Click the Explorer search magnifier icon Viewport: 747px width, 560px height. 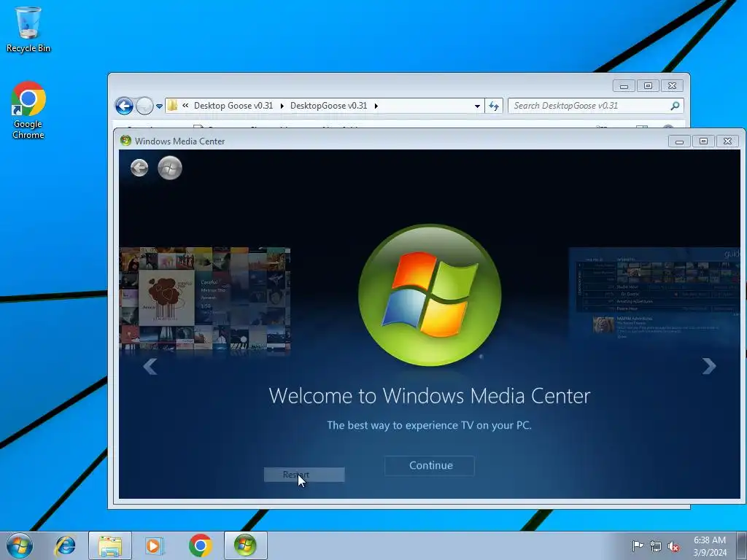(x=675, y=106)
